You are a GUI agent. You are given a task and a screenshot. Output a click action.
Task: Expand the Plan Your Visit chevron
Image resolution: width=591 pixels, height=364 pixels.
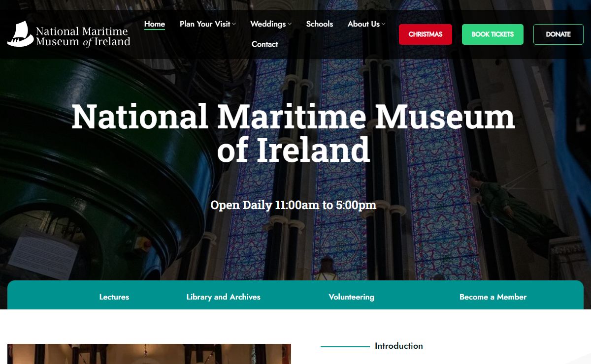[x=234, y=24]
